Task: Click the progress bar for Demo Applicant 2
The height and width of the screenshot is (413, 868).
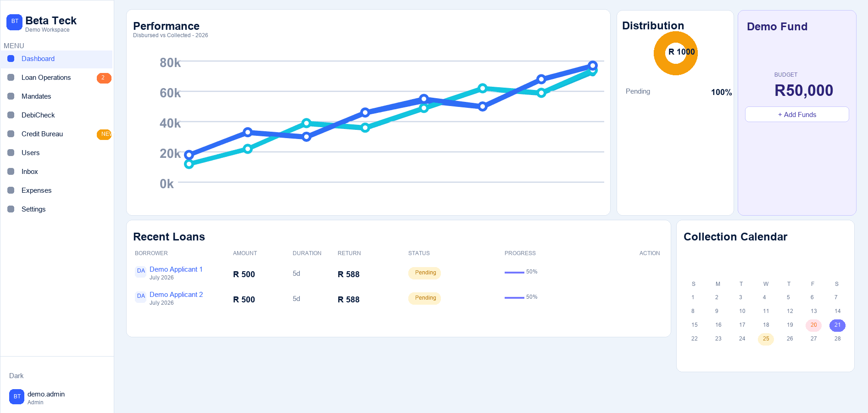Action: point(514,297)
